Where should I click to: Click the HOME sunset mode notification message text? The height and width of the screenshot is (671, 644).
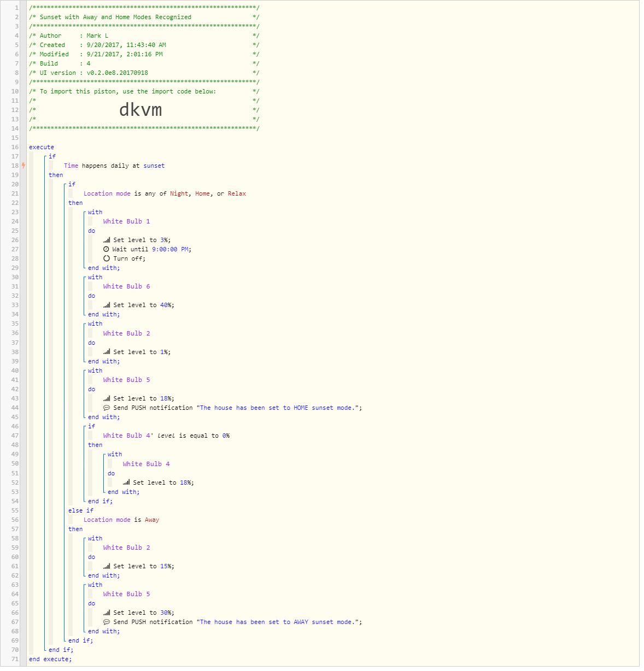point(277,408)
